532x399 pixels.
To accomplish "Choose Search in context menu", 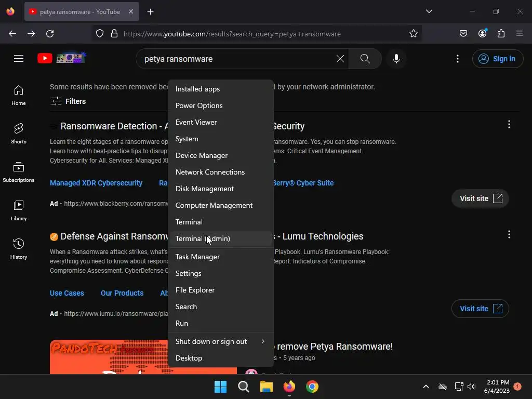I will (x=220, y=307).
